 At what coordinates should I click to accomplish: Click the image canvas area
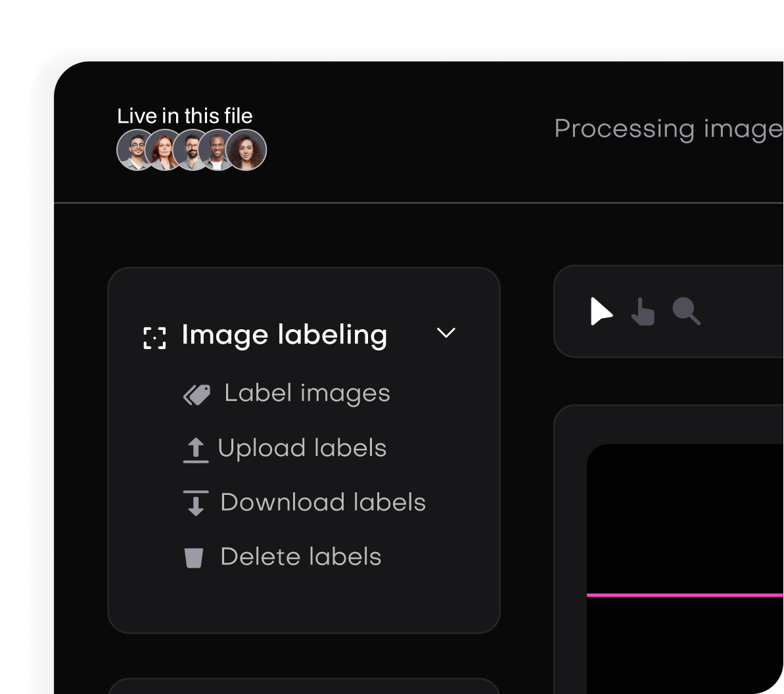tap(683, 526)
